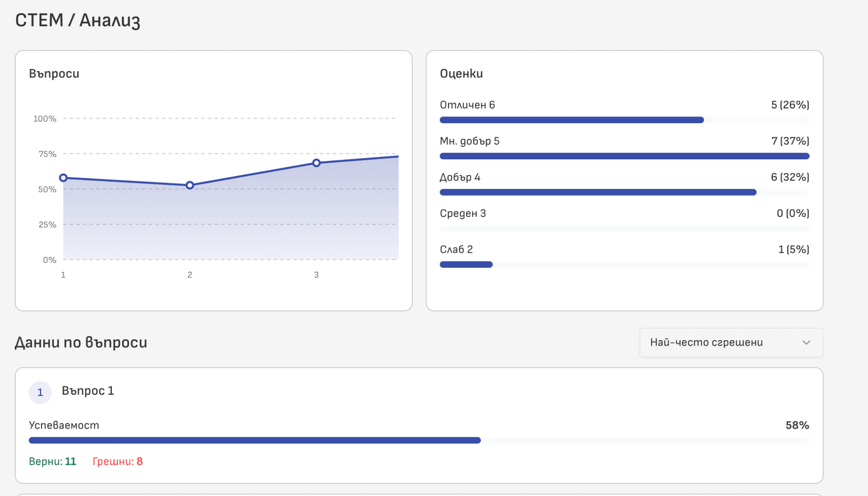Click the green 'Верни: 11' count

coord(53,461)
